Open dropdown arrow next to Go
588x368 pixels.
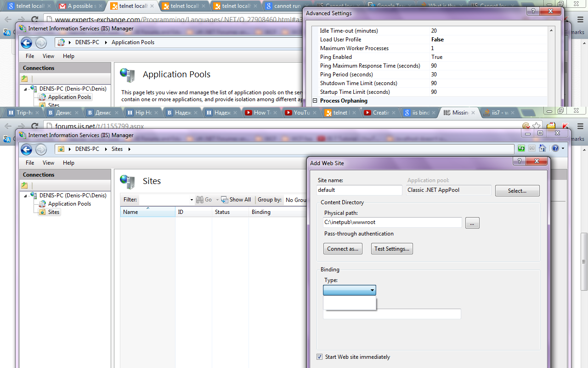click(x=217, y=200)
